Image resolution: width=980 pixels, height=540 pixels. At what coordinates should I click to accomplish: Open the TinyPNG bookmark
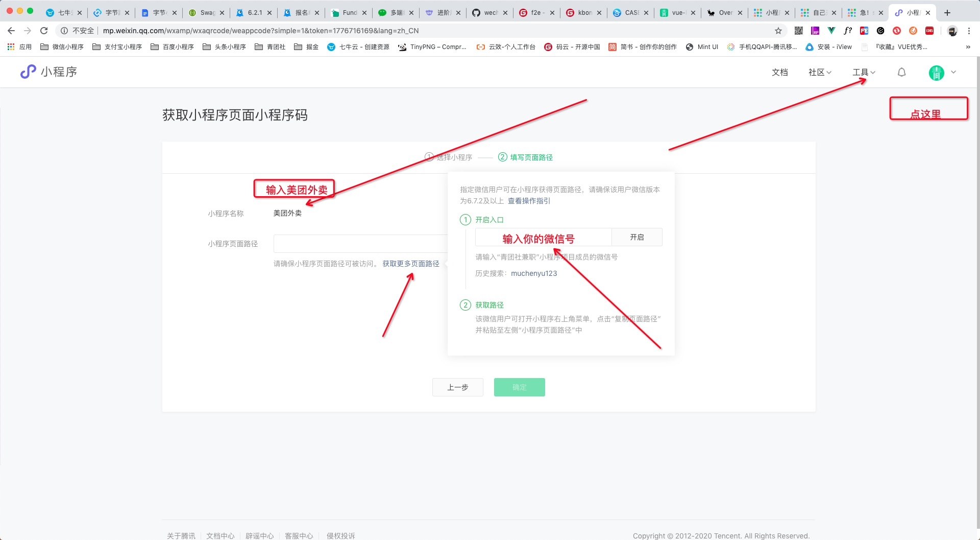[x=432, y=47]
